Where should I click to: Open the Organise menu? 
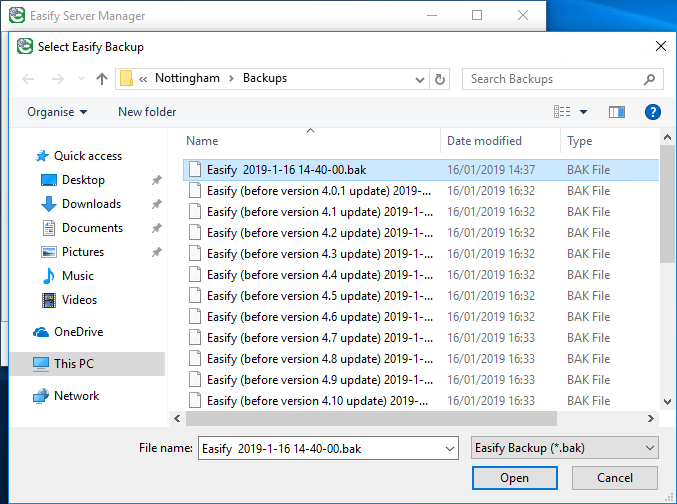[57, 112]
